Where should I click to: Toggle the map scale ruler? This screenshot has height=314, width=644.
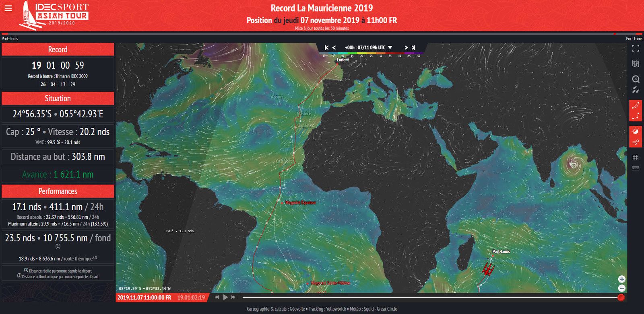click(x=636, y=168)
